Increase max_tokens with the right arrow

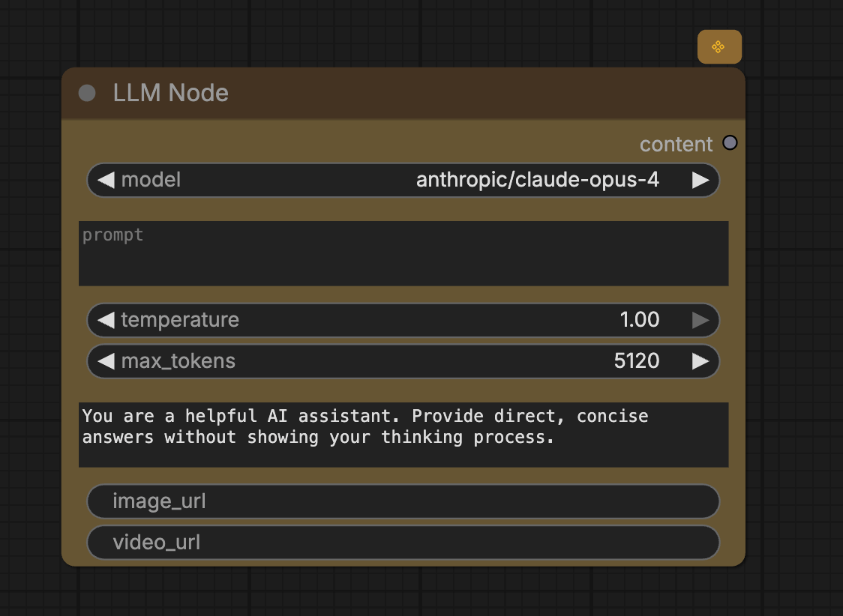pos(700,361)
